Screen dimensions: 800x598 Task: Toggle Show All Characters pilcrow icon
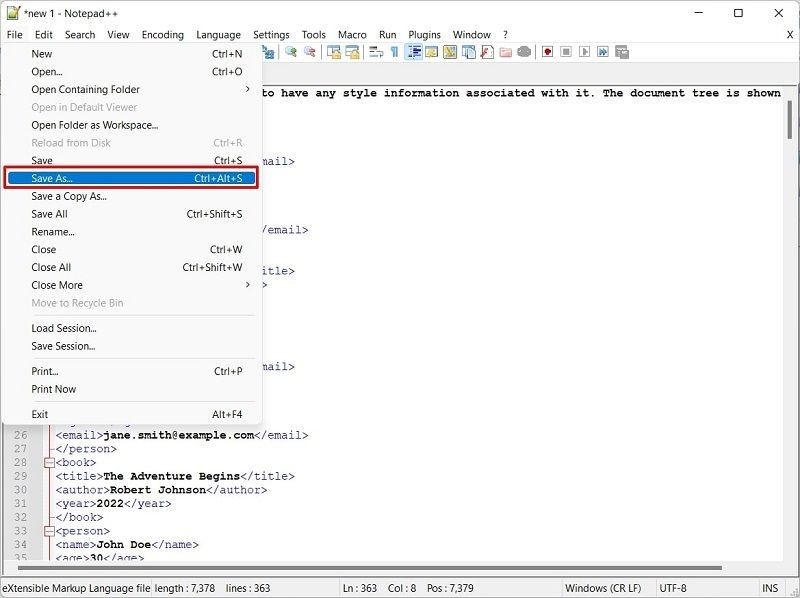click(x=394, y=52)
